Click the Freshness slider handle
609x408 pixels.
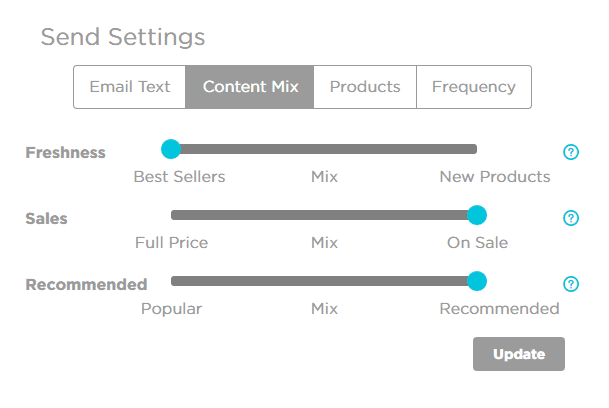[x=171, y=149]
